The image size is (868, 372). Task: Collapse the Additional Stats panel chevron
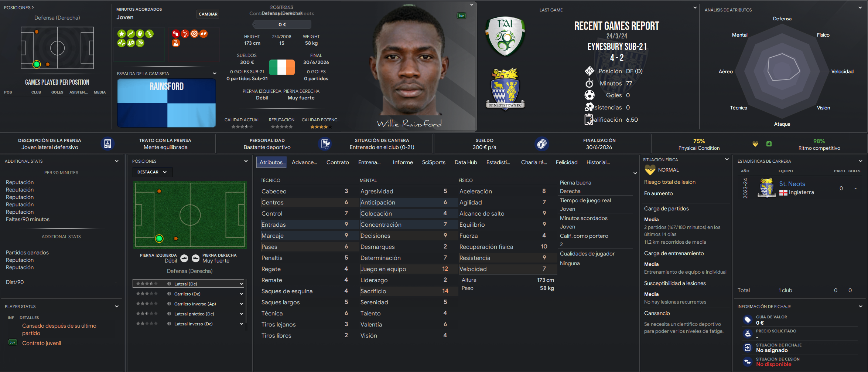point(117,161)
